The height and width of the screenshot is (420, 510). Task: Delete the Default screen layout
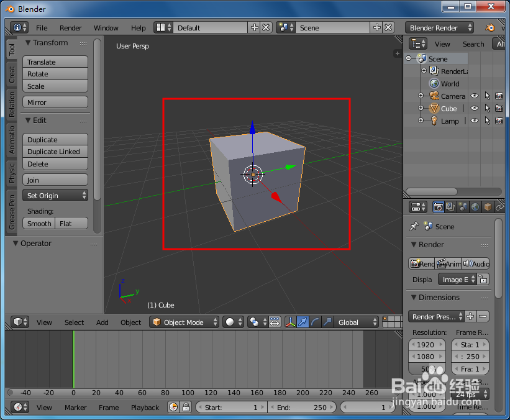click(266, 28)
